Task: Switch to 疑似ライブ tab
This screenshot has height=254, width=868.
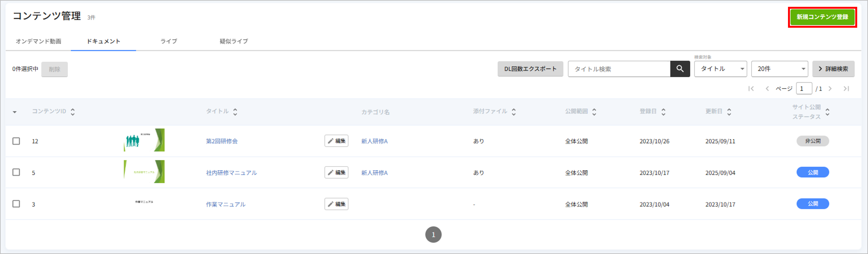Action: click(x=233, y=41)
